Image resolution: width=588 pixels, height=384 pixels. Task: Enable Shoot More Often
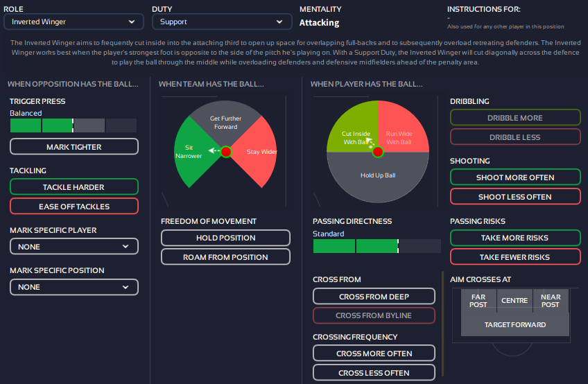(x=515, y=177)
